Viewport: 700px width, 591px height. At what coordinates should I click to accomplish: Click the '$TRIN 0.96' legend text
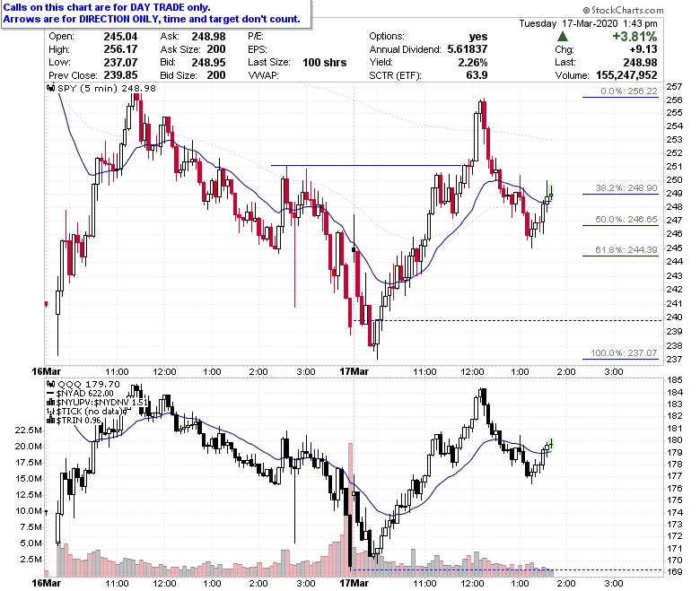(x=79, y=421)
